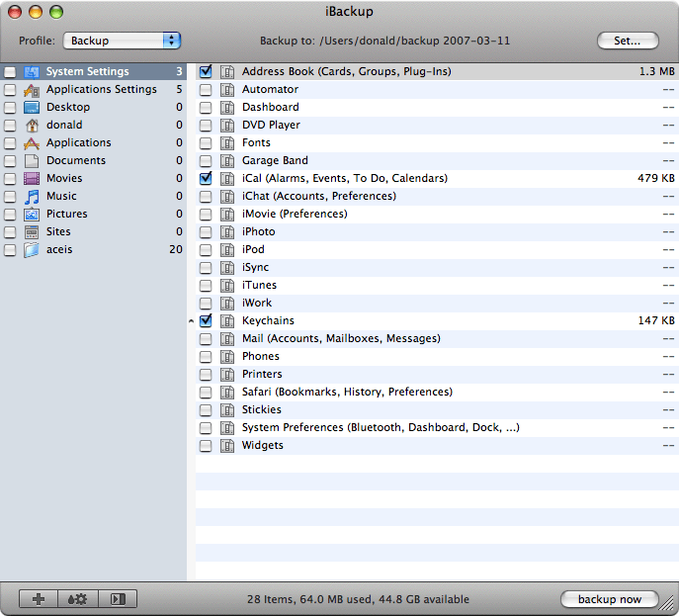
Task: Click the 479 KB size value
Action: pos(656,178)
